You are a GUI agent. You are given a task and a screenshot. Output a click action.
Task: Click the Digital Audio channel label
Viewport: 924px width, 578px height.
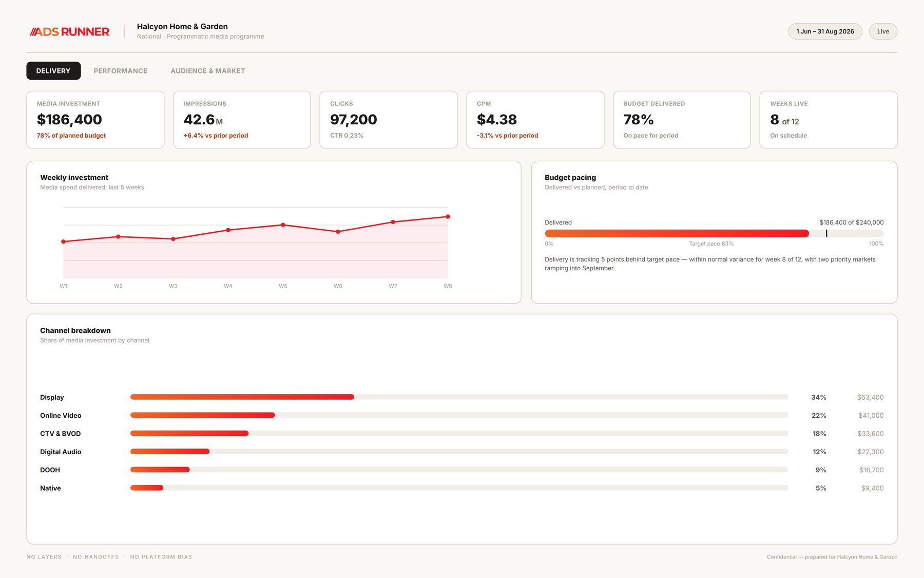pos(61,452)
